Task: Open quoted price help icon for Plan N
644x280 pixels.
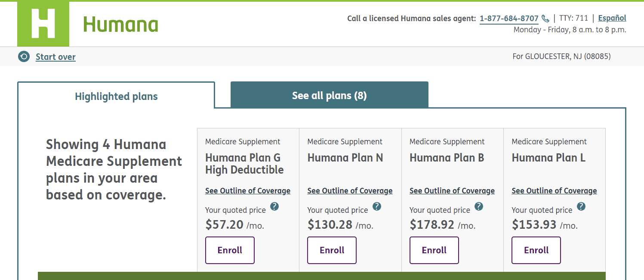Action: pos(377,206)
